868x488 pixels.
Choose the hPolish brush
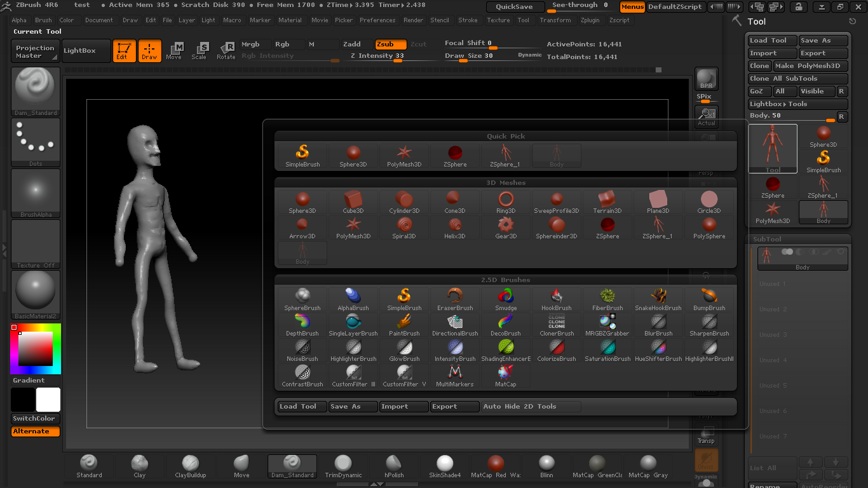[x=394, y=466]
